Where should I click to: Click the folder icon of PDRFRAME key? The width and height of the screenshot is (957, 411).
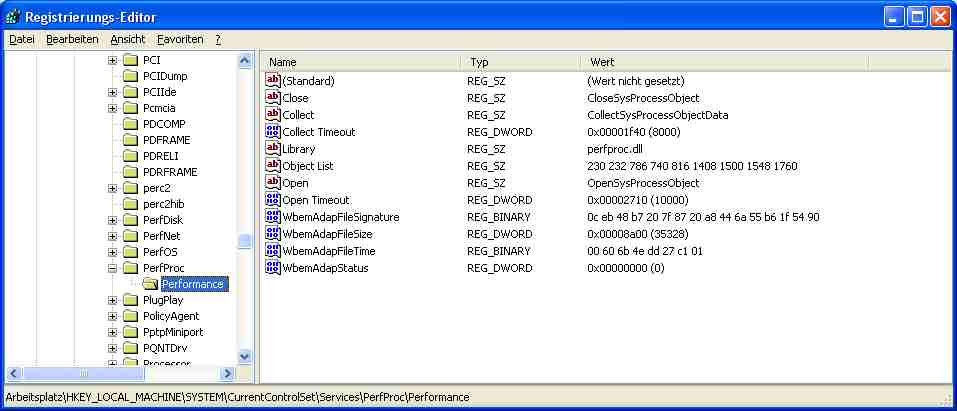(x=130, y=172)
